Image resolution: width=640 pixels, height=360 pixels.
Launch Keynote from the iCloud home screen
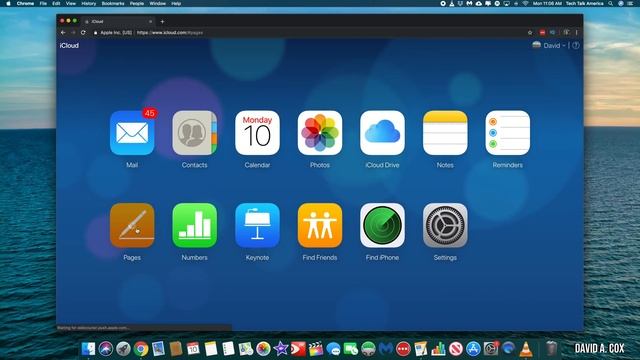click(257, 225)
